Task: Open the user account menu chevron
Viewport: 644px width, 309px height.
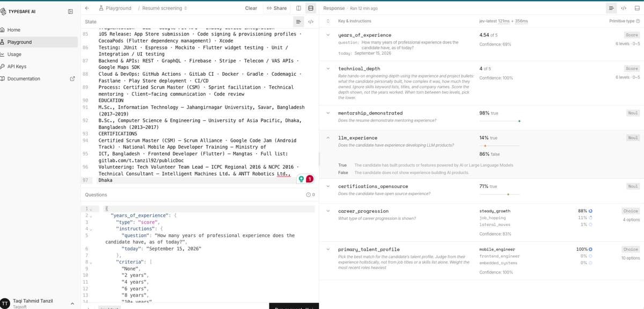Action: coord(72,304)
